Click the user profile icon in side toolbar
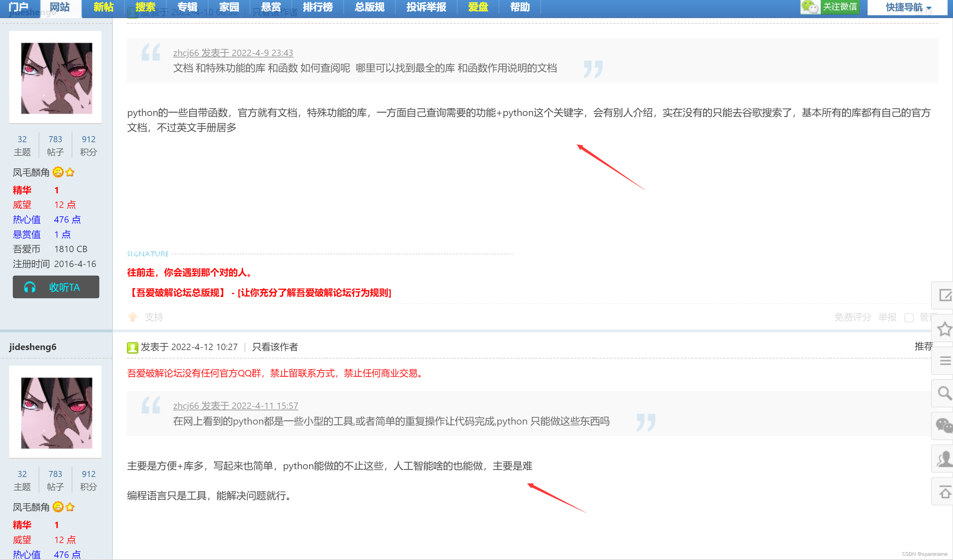The image size is (953, 560). pyautogui.click(x=945, y=459)
